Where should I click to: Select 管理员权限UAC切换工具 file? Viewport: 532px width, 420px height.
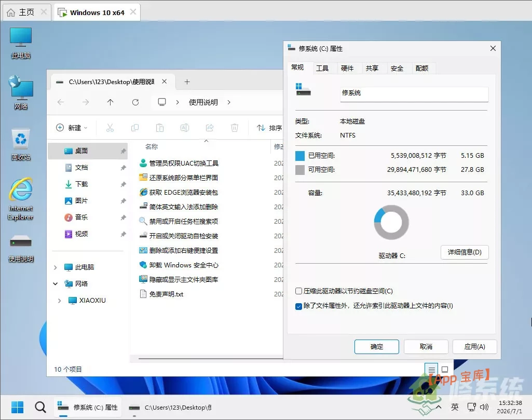click(179, 163)
